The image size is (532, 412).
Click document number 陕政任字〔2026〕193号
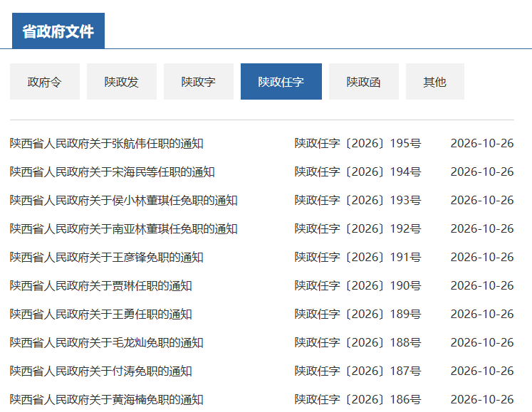click(x=358, y=201)
